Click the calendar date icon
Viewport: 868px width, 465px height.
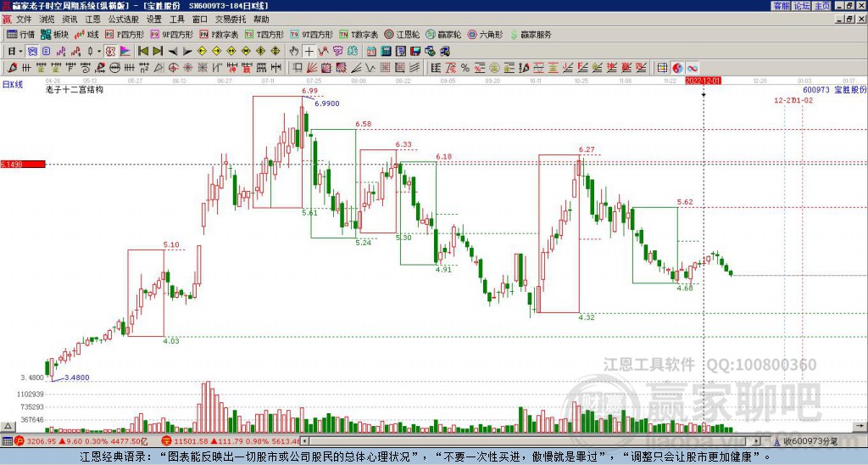[x=371, y=52]
